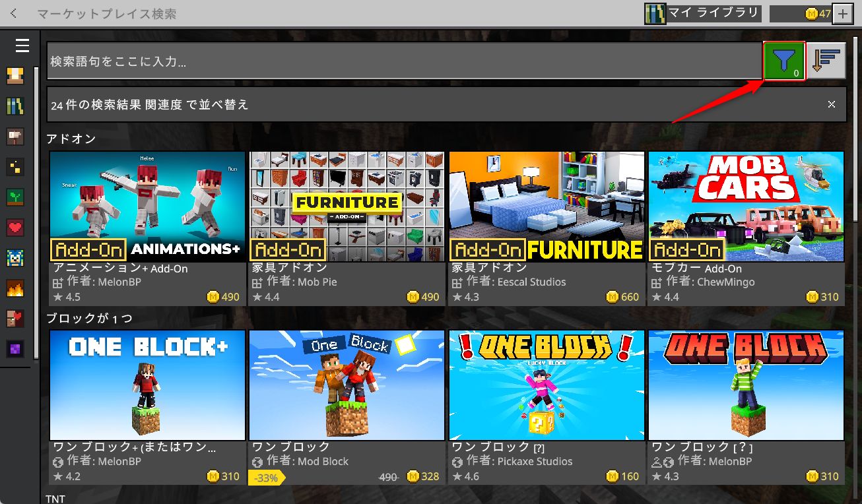Click モブカー Add-On title

coord(696,268)
